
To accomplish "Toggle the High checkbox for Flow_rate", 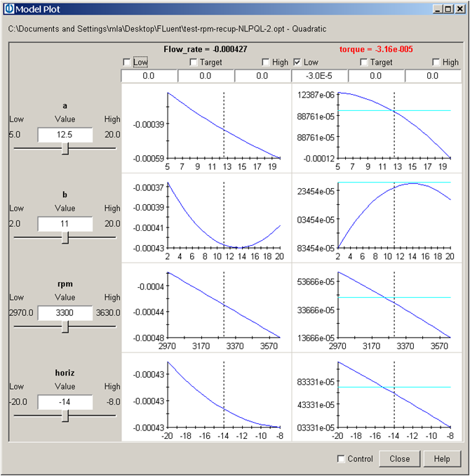I will click(266, 62).
